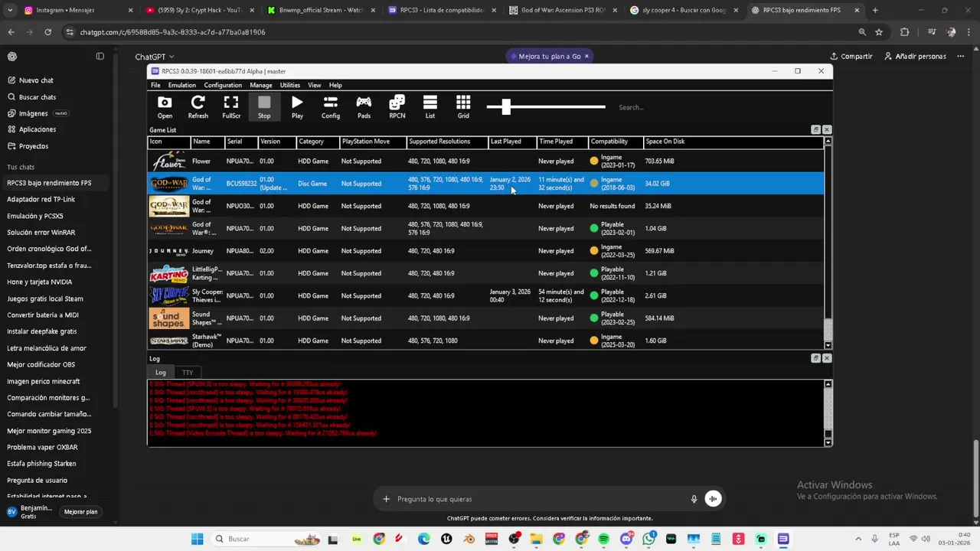
Task: Sort by the Last Played column header
Action: (512, 142)
